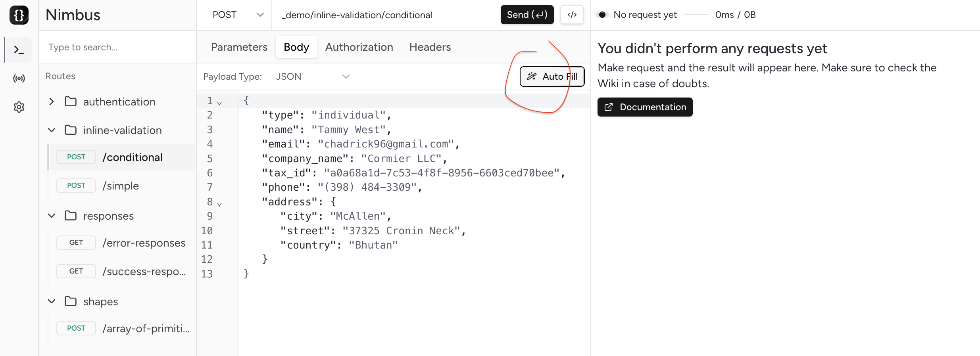The image size is (980, 356).
Task: Fold the JSON block at line 1
Action: coord(219,103)
